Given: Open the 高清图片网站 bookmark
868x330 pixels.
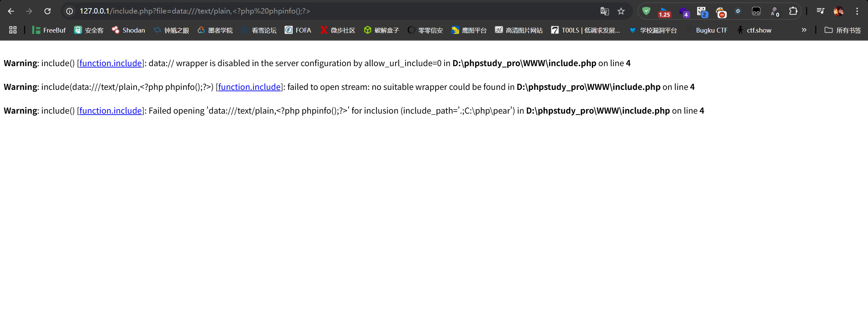Looking at the screenshot, I should coord(519,30).
